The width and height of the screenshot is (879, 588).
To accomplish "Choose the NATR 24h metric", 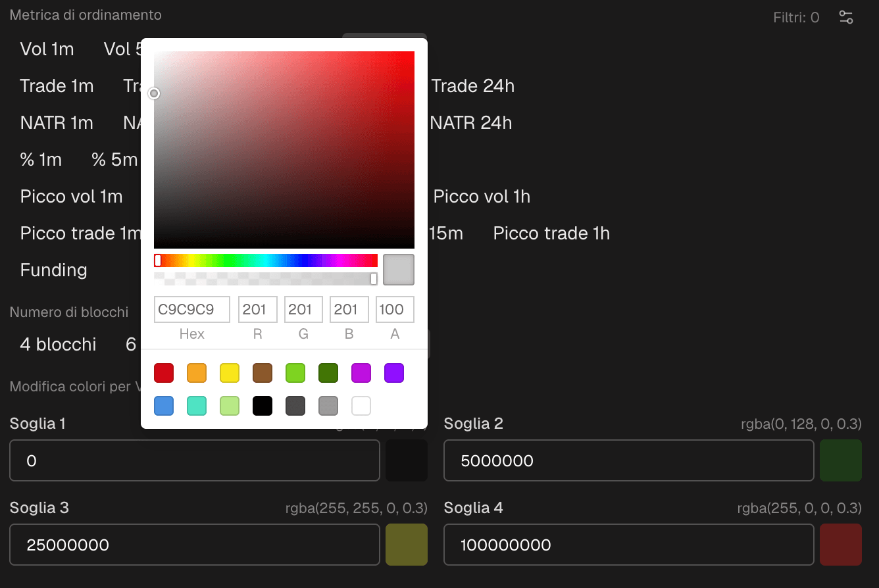I will pos(470,123).
